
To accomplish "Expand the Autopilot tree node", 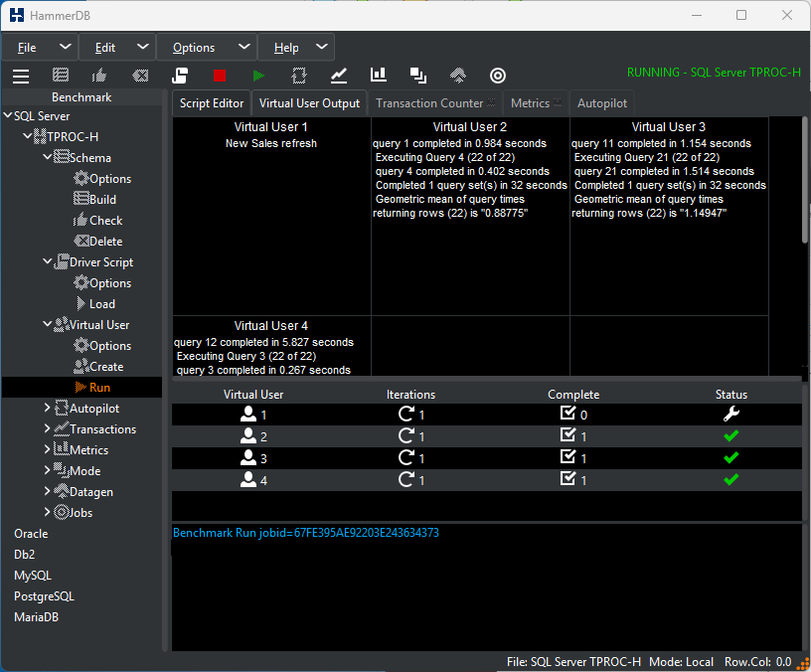I will click(47, 408).
